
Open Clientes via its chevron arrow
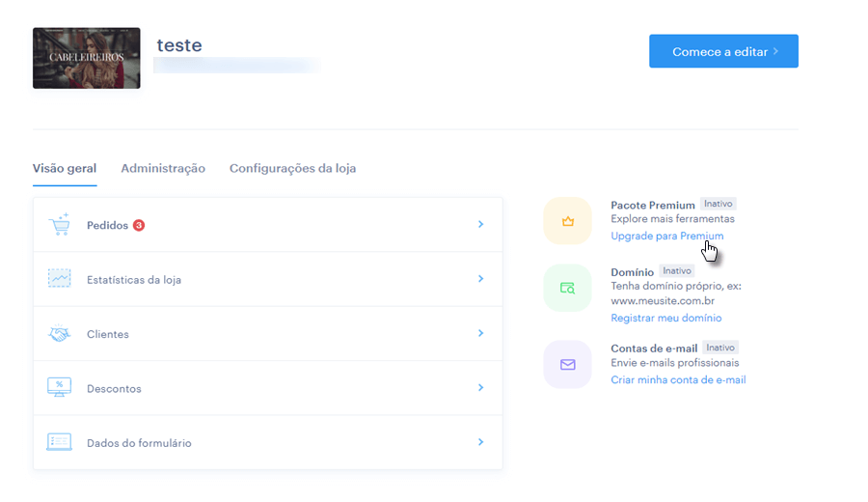click(x=481, y=333)
